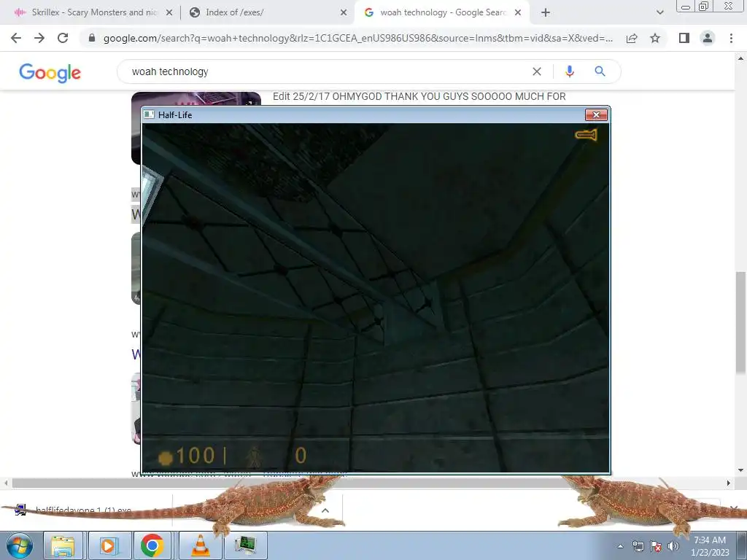This screenshot has width=747, height=560.
Task: Click the flashlight HUD icon in Half-Life
Action: pyautogui.click(x=586, y=135)
